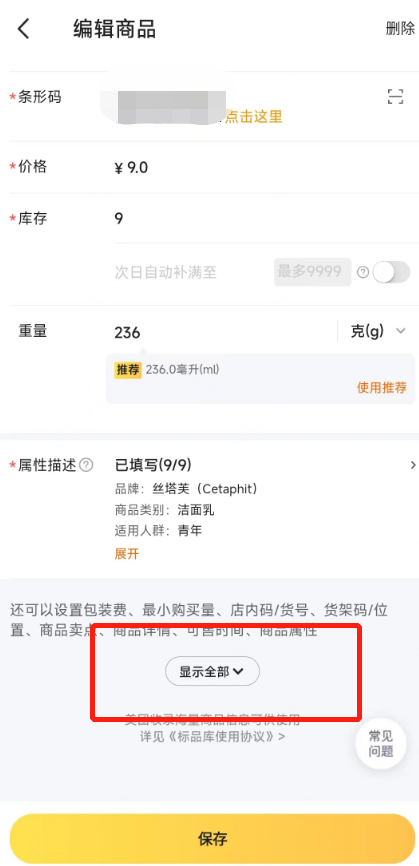419x866 pixels.
Task: Tap the 推荐 badge in suggestion box
Action: [128, 369]
